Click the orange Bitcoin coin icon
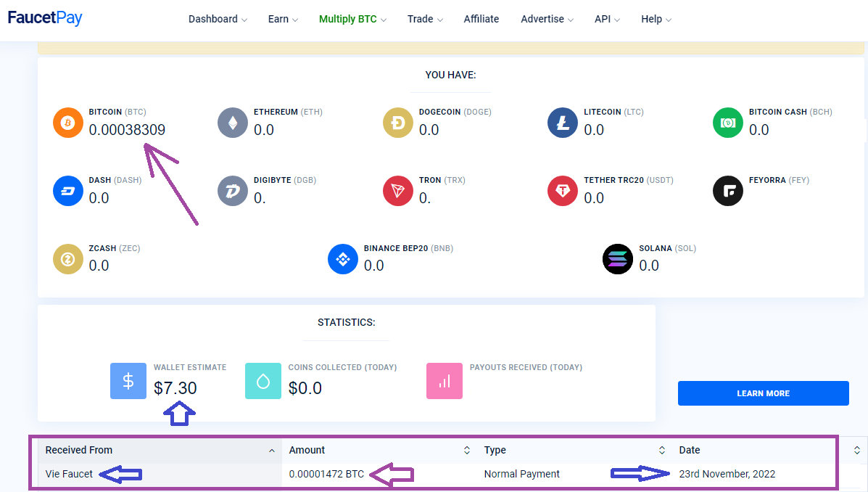Screen dimensions: 868x492 67,123
